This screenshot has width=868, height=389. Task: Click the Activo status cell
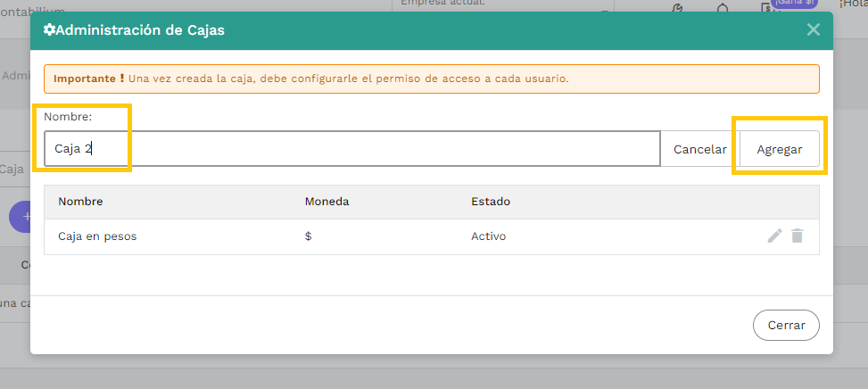point(488,236)
